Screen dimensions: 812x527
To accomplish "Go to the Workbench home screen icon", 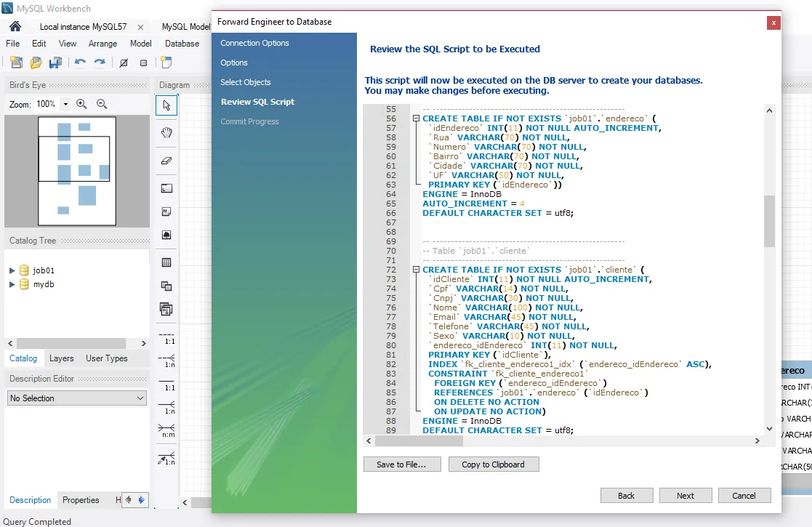I will click(x=15, y=26).
